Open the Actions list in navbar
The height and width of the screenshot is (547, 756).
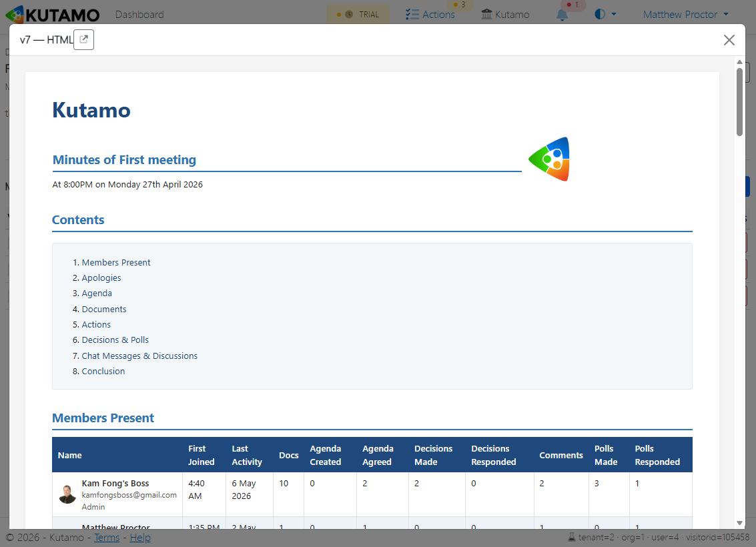coord(430,15)
